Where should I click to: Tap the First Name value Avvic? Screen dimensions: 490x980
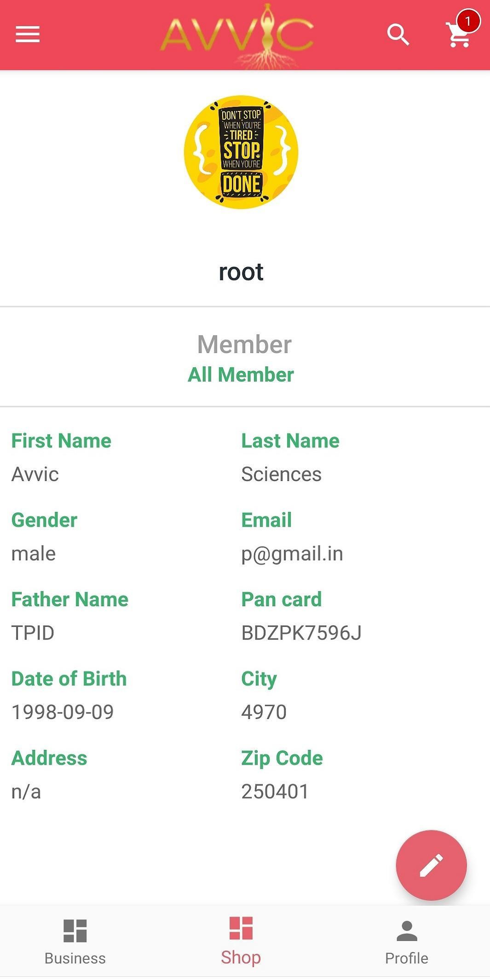[35, 474]
